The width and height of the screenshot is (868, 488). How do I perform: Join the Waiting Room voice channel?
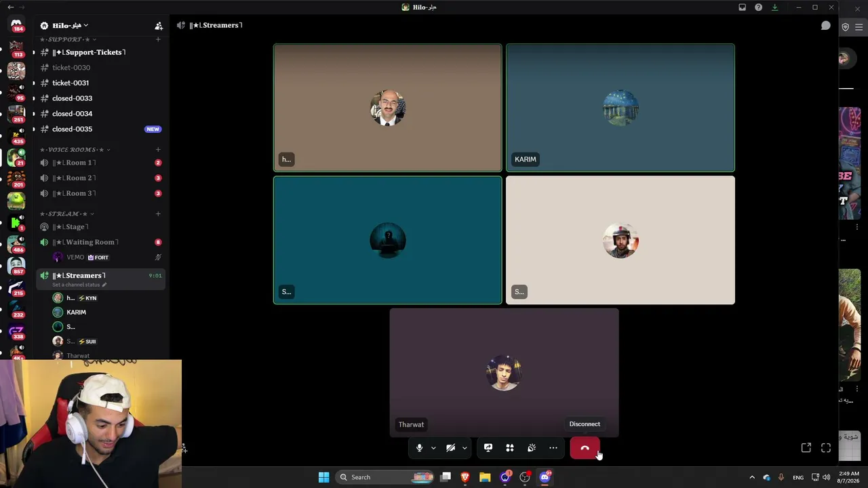[x=101, y=242]
